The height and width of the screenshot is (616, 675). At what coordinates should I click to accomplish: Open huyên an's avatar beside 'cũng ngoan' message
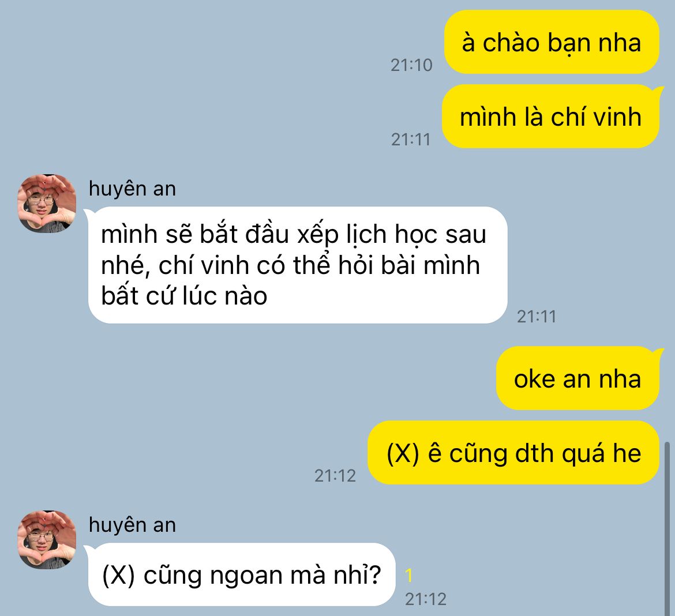point(47,540)
